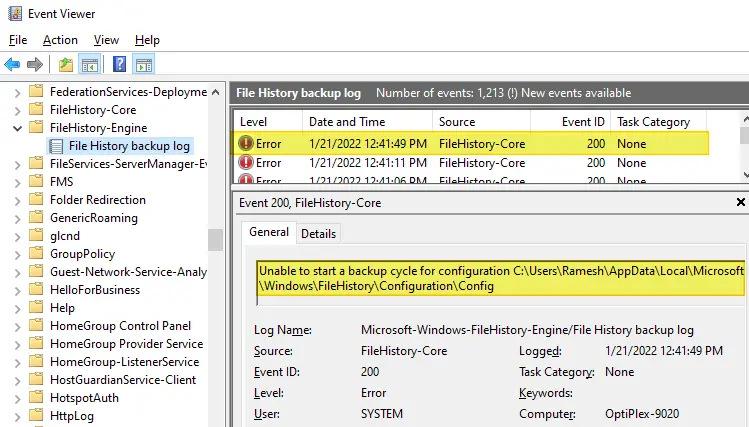Click the Computer value OptiPlex-9020
The image size is (749, 427).
click(642, 414)
